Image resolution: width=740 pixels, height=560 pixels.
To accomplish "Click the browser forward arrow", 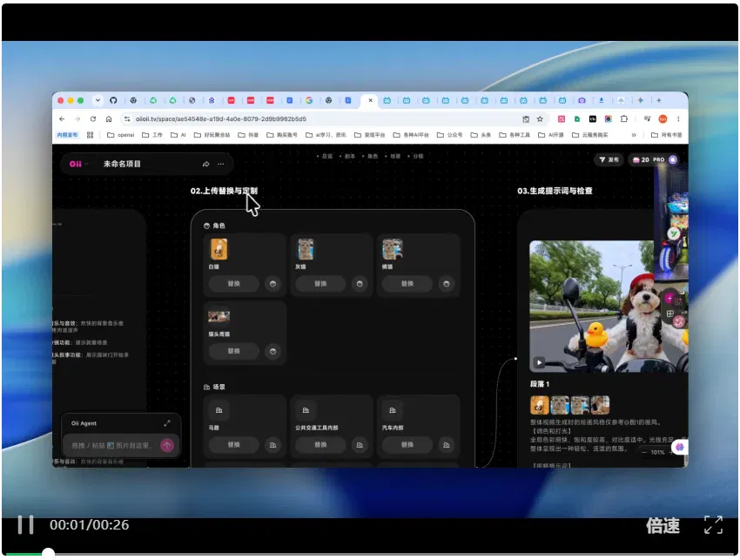I will [x=77, y=119].
